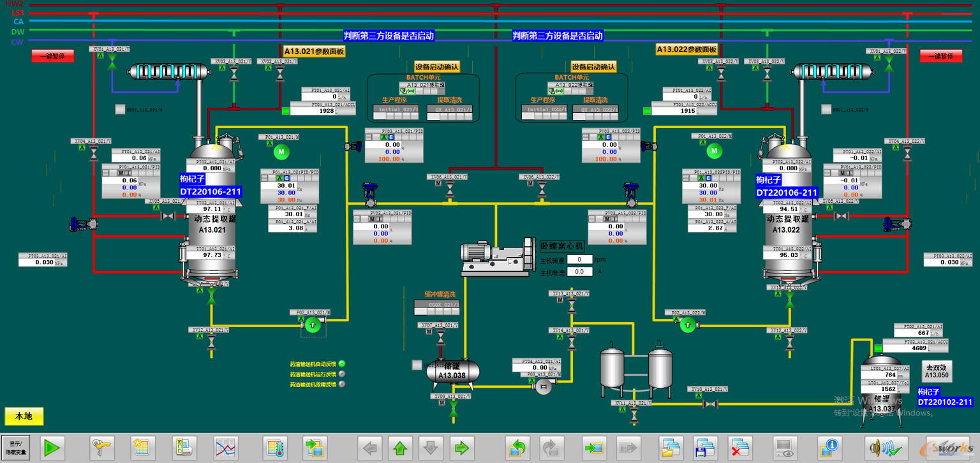980x463 pixels.
Task: Open QX_A13_022 extraction cleaning block
Action: (596, 113)
